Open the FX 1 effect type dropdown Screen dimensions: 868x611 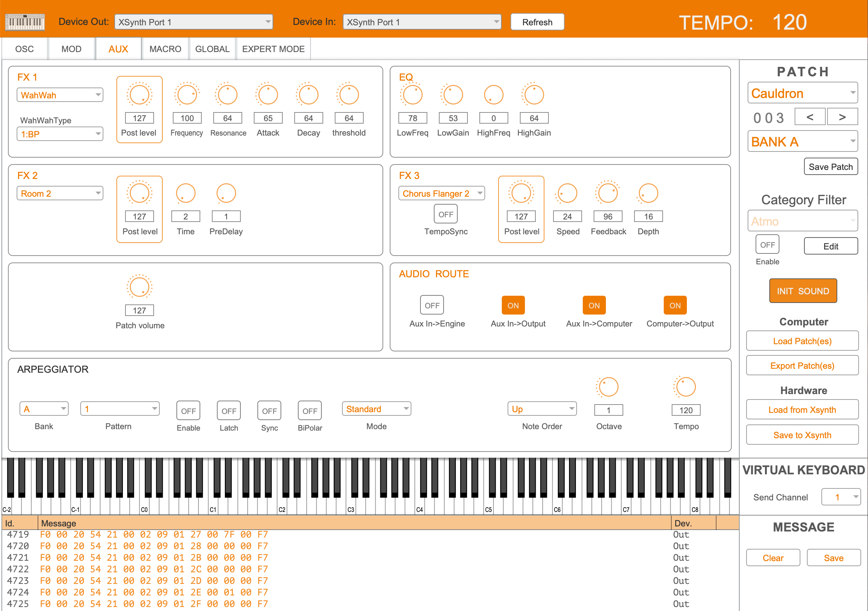pyautogui.click(x=60, y=94)
